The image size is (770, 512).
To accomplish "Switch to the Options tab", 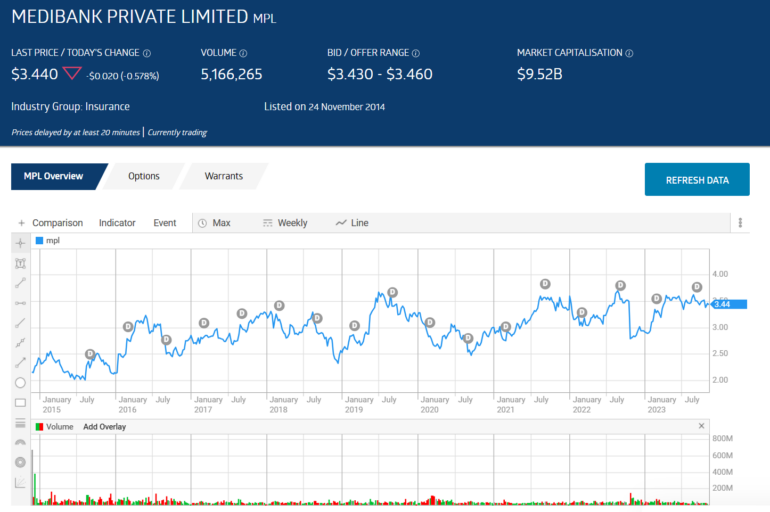I will click(144, 176).
